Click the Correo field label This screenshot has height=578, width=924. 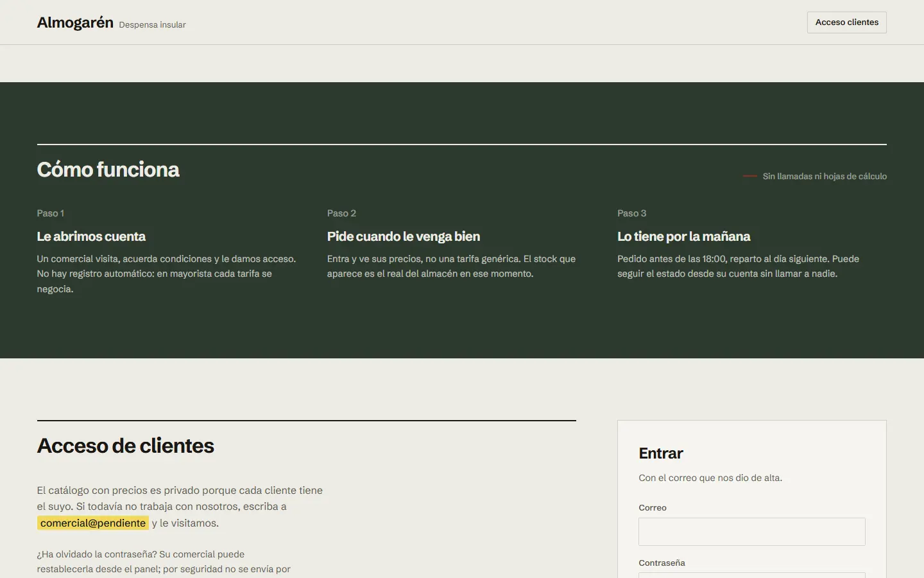point(653,507)
